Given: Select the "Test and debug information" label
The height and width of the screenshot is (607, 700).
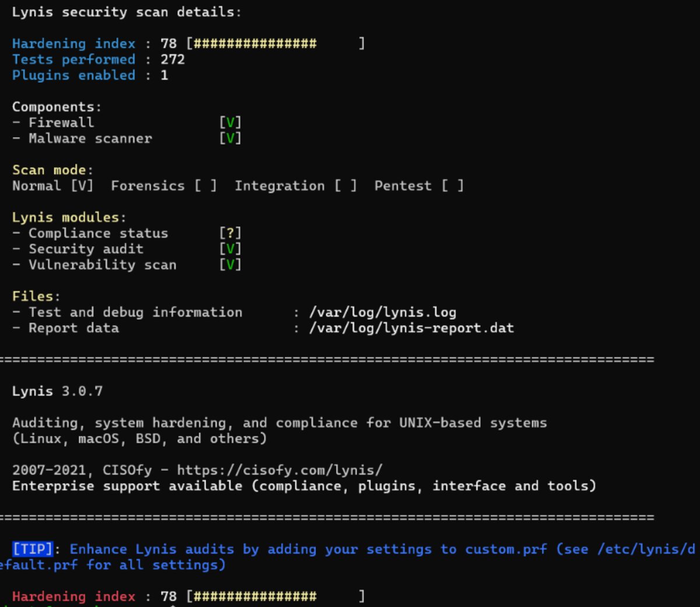Looking at the screenshot, I should point(127,312).
